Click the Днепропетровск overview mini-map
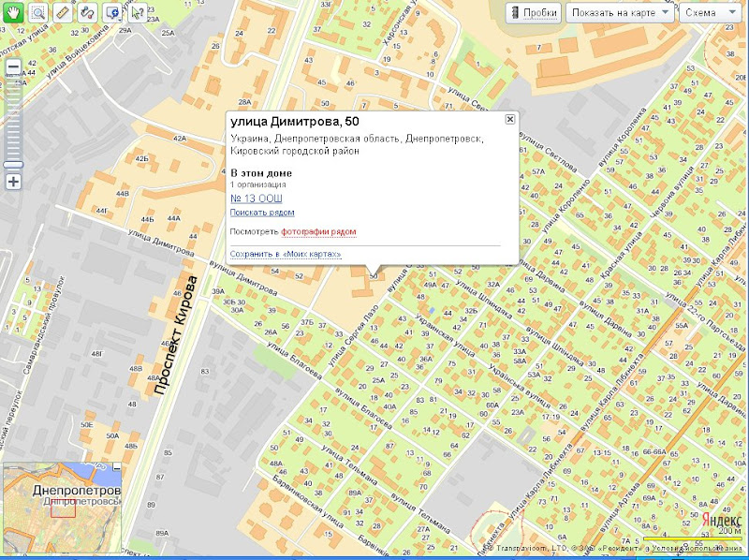 (x=62, y=508)
